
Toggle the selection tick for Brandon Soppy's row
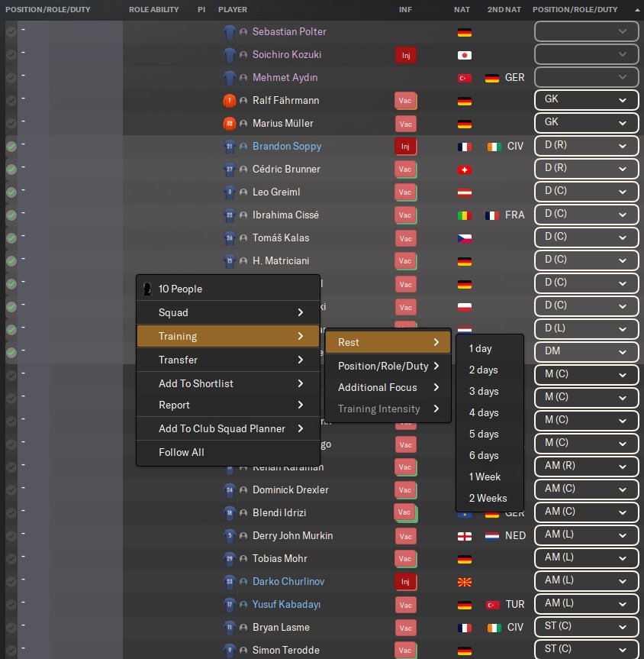click(11, 147)
